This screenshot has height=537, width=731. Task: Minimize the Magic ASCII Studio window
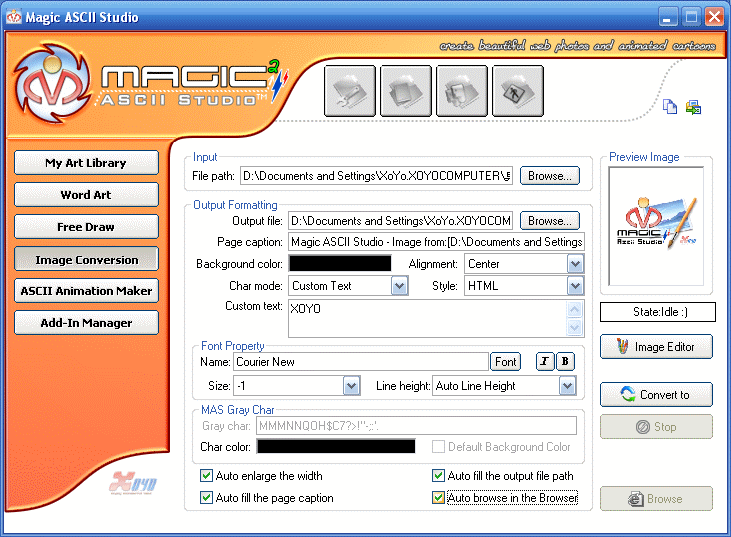(667, 17)
